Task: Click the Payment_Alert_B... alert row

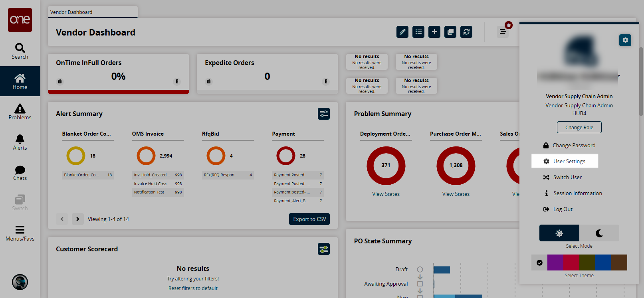Action: tap(298, 201)
